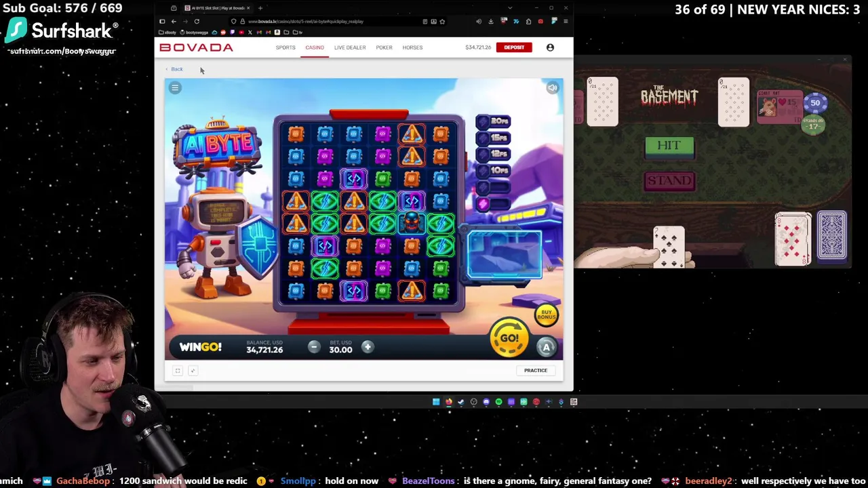Image resolution: width=868 pixels, height=488 pixels.
Task: Spin the reels with the GO! button
Action: 509,338
